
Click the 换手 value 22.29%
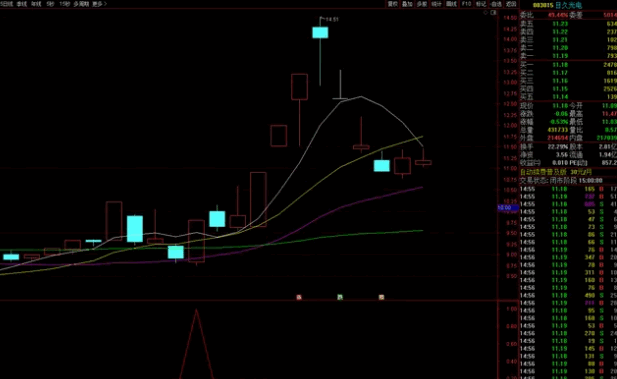(x=558, y=147)
